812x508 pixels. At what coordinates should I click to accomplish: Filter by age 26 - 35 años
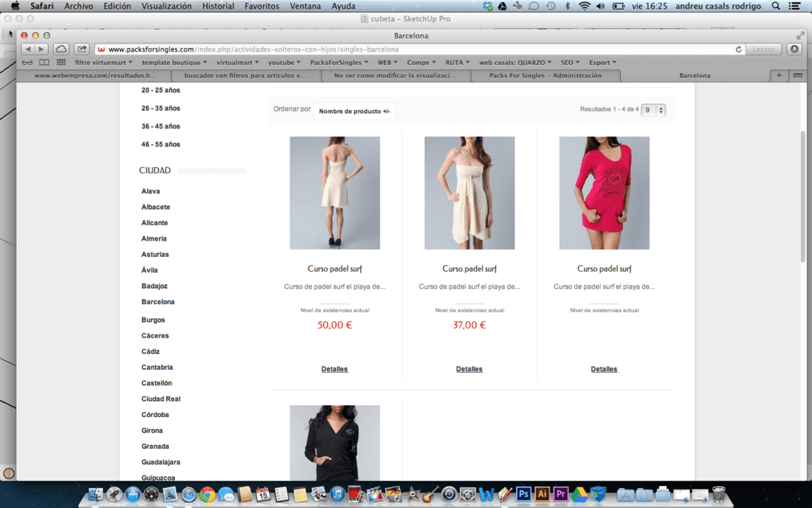click(x=160, y=109)
